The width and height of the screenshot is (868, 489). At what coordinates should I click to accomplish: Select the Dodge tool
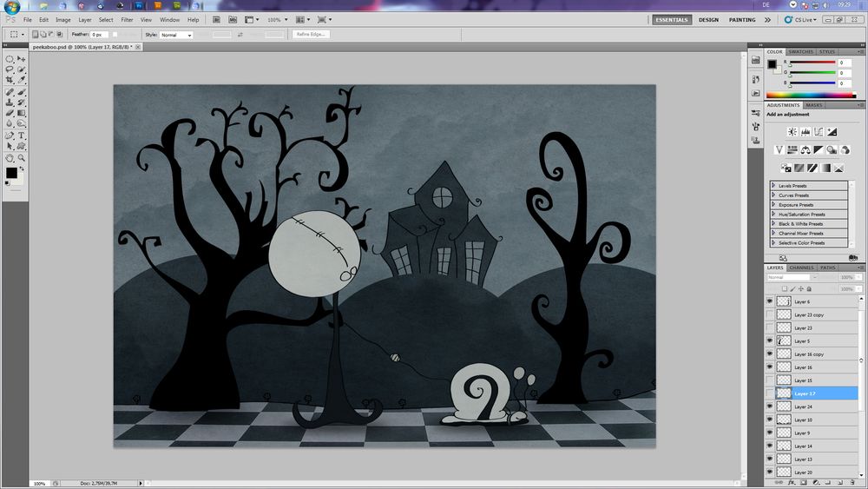(x=21, y=123)
